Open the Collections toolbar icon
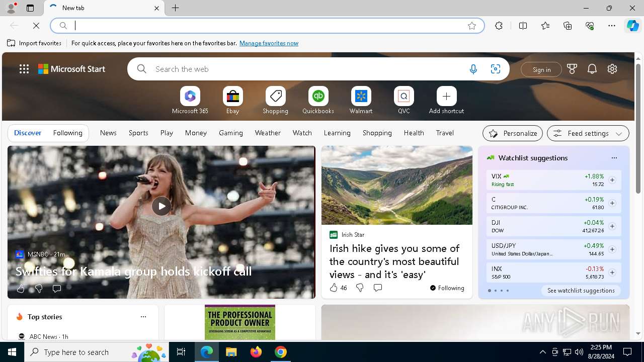644x362 pixels. pos(568,26)
